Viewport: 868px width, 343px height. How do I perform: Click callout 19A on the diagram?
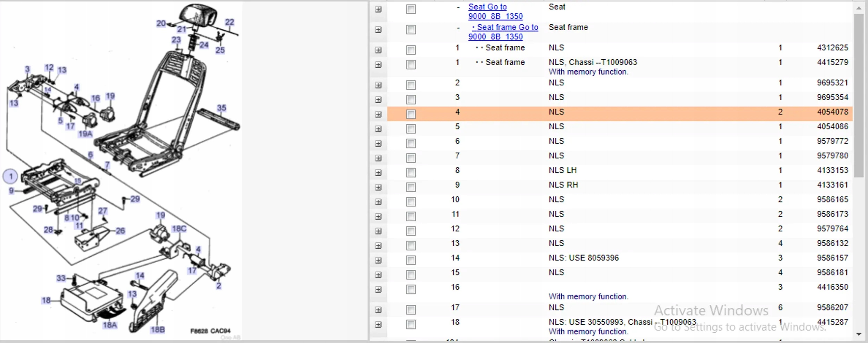click(85, 134)
